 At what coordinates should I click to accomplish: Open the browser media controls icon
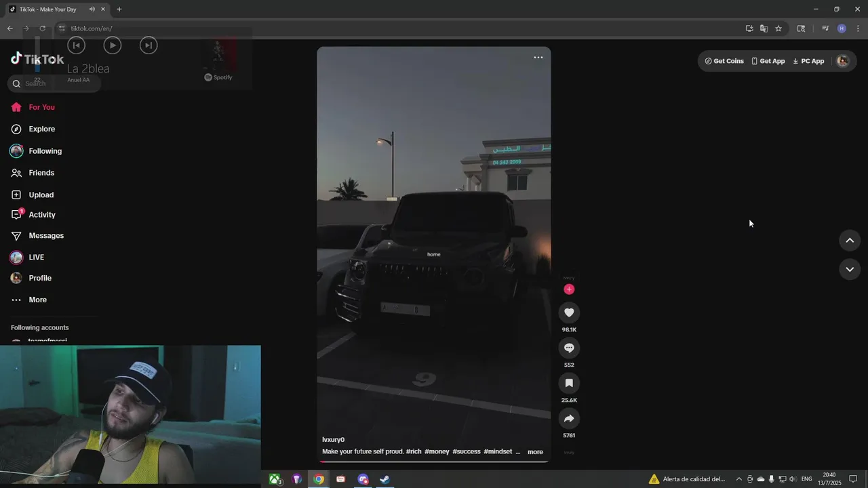pyautogui.click(x=825, y=28)
